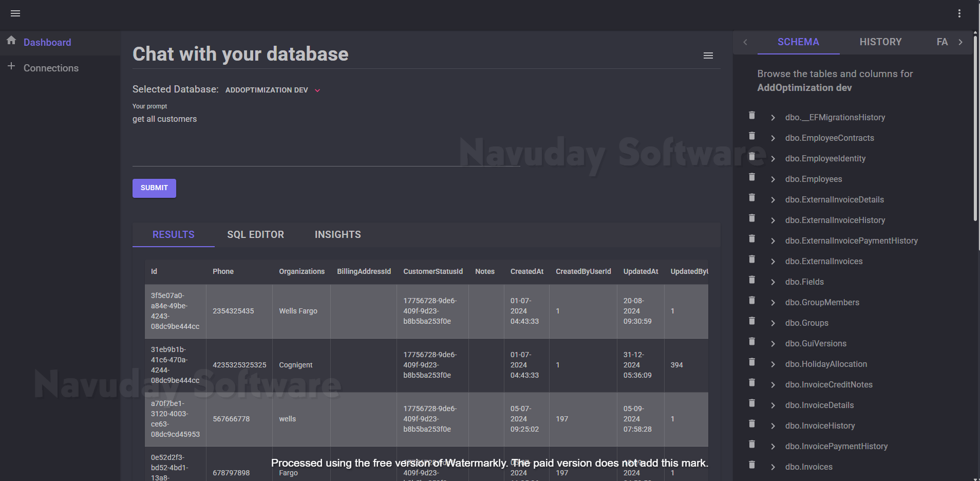Screen dimensions: 980x481
Task: Click the phone number 2354325435
Action: (x=233, y=311)
